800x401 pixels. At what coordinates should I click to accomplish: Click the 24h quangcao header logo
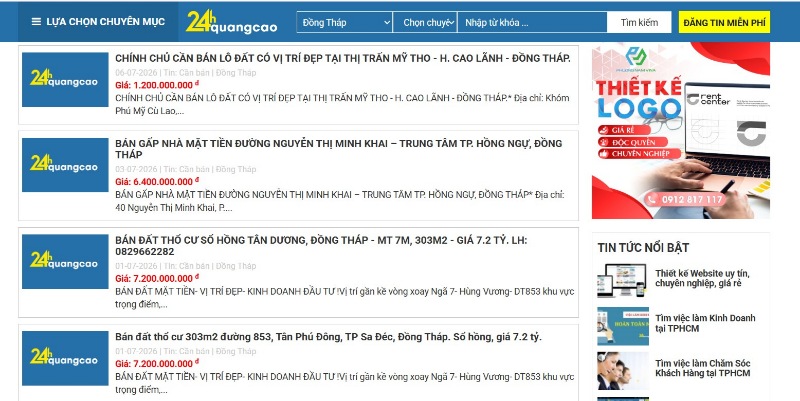click(232, 22)
